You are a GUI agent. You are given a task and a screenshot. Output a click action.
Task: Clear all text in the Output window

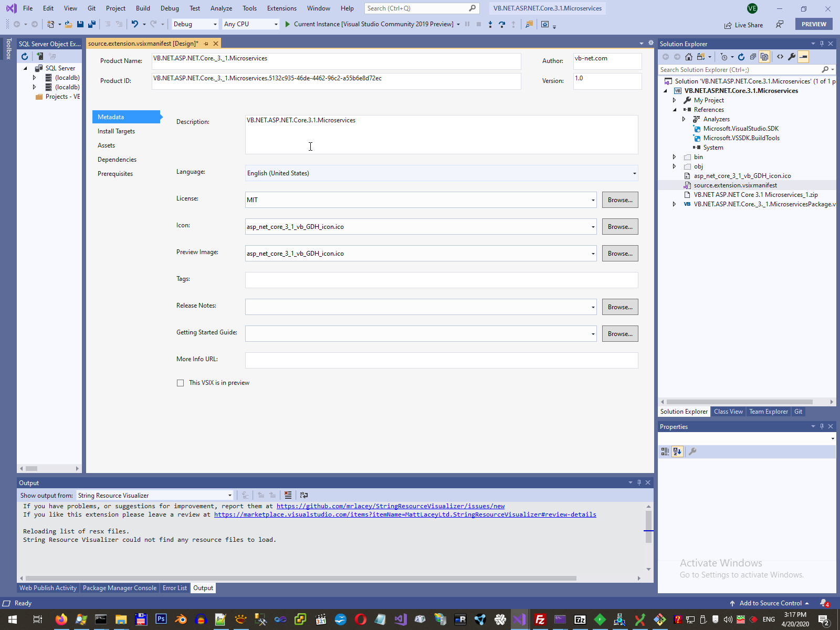(x=288, y=495)
